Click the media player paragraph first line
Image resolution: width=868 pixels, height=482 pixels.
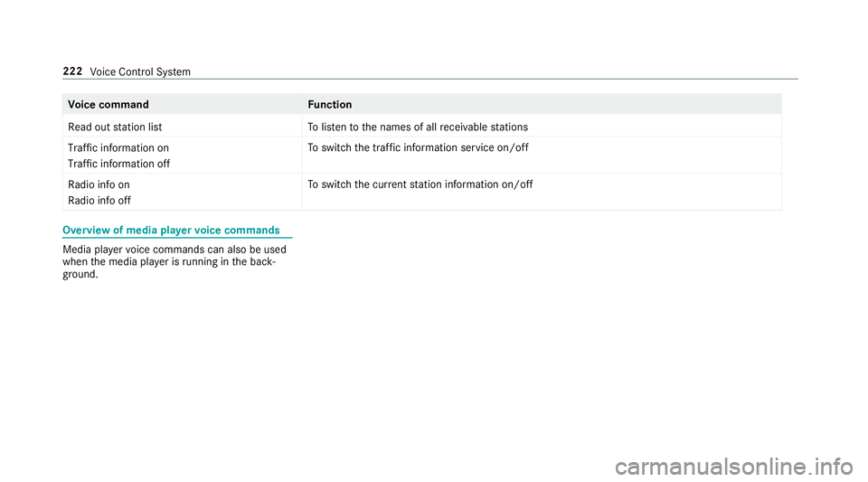point(175,250)
